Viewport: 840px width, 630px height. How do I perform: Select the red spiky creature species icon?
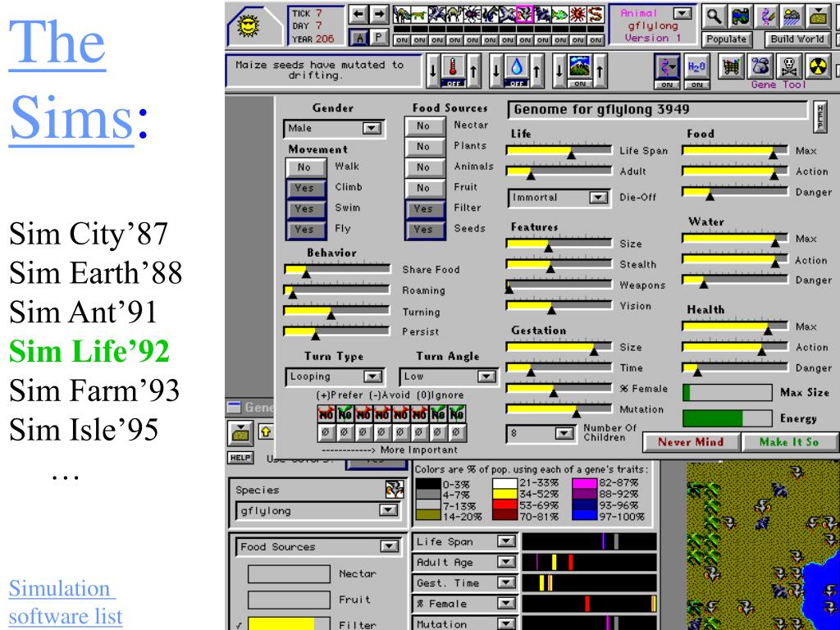click(x=578, y=15)
